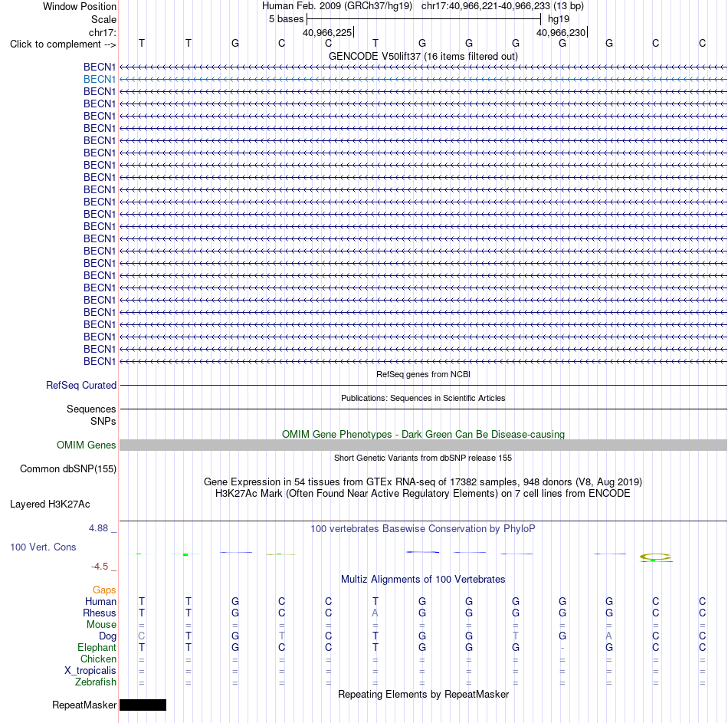
Task: Open 'Multiz Alignments of 100 Vertebrates' title
Action: 423,580
